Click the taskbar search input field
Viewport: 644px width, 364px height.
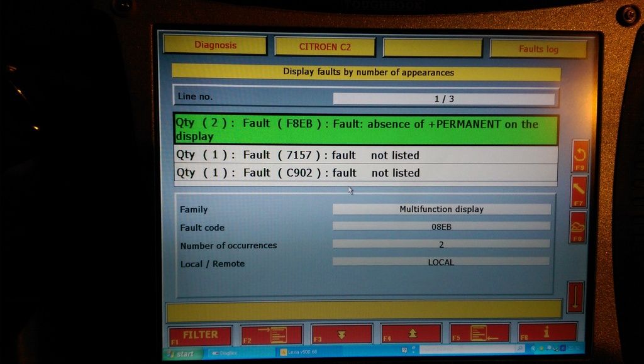(x=467, y=349)
